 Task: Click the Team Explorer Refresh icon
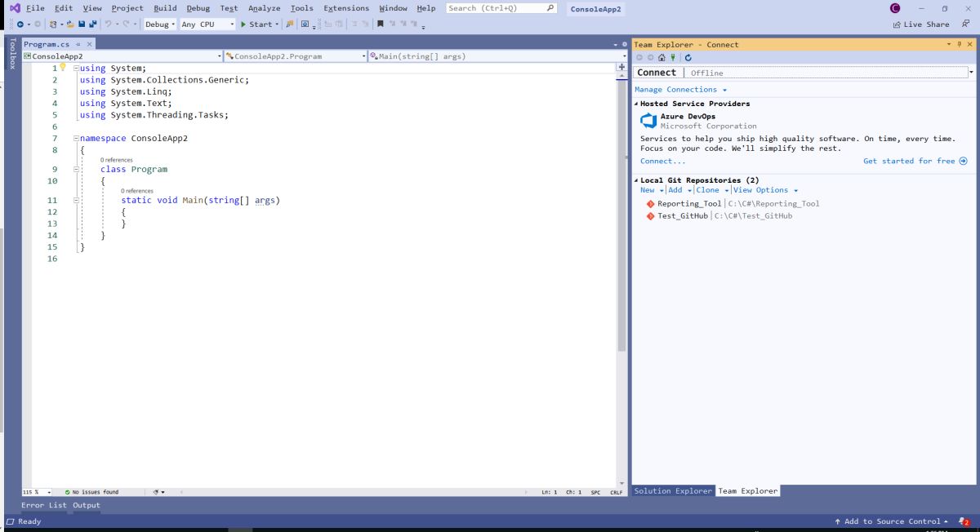point(688,58)
